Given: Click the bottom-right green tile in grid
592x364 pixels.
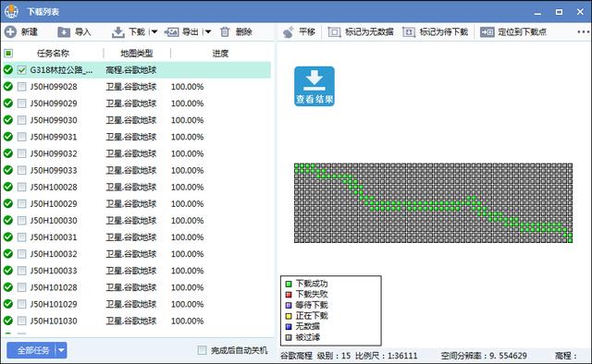Looking at the screenshot, I should 570,240.
